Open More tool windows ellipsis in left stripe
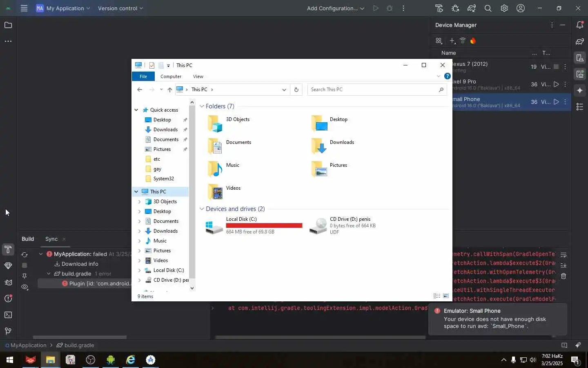The width and height of the screenshot is (588, 368). pyautogui.click(x=8, y=41)
